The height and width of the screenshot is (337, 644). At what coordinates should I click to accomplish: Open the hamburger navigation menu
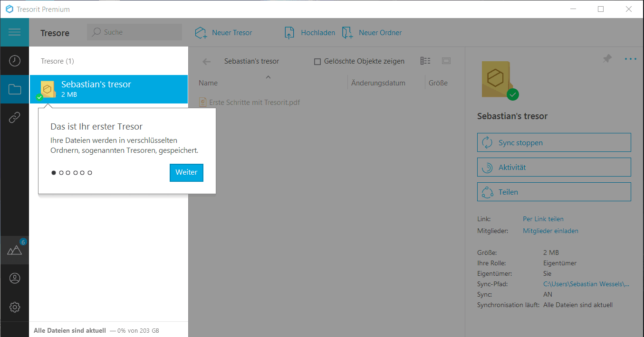pos(15,32)
